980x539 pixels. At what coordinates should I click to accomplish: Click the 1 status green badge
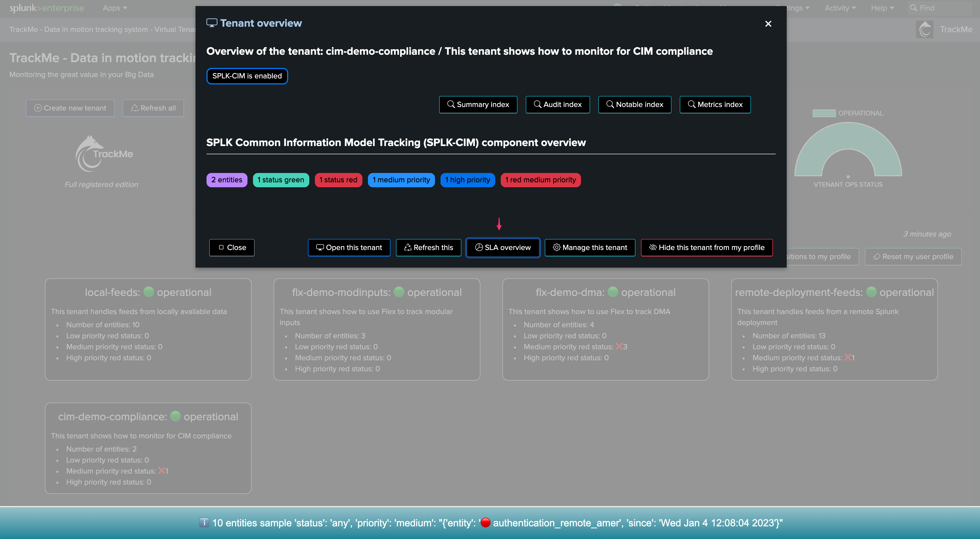(281, 180)
